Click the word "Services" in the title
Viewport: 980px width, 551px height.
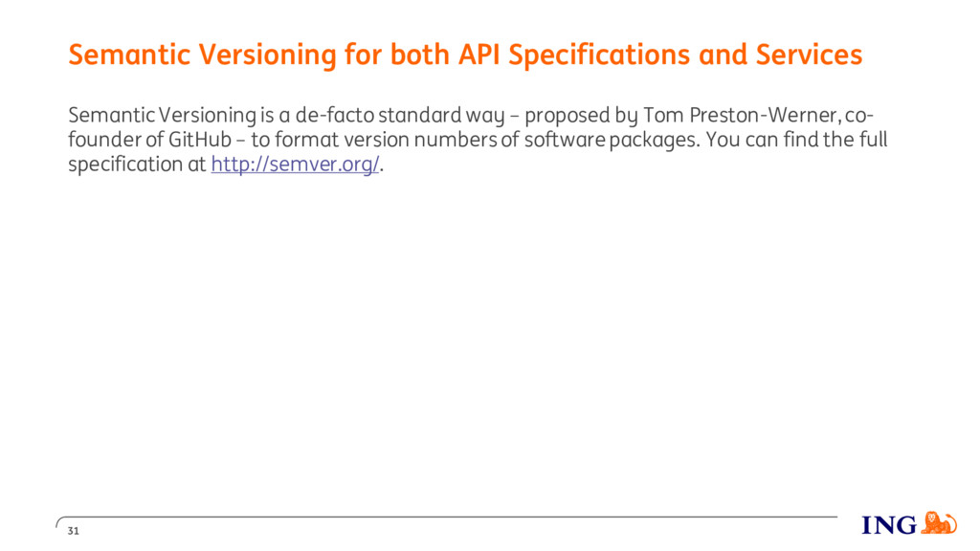809,55
